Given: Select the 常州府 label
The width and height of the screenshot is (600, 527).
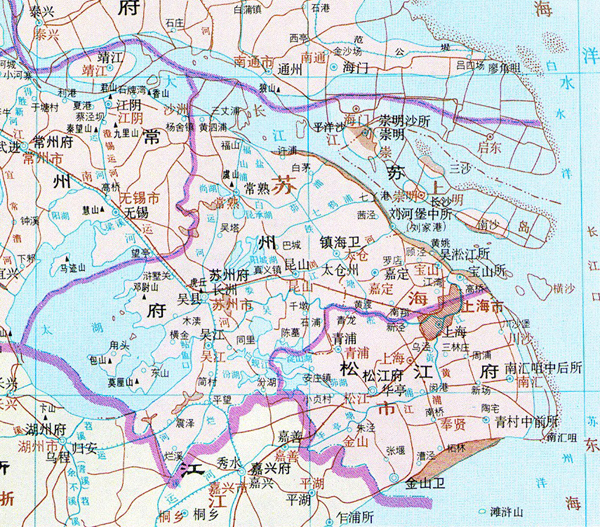Looking at the screenshot, I should click(x=54, y=142).
